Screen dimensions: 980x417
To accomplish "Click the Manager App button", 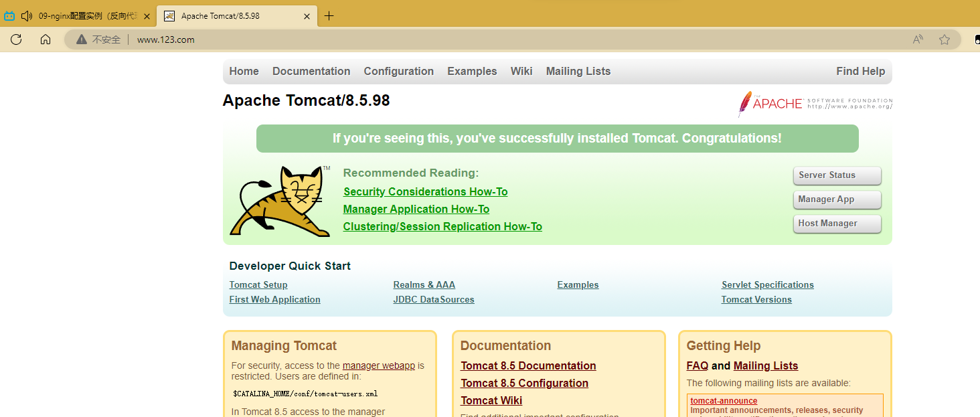I will pos(837,199).
